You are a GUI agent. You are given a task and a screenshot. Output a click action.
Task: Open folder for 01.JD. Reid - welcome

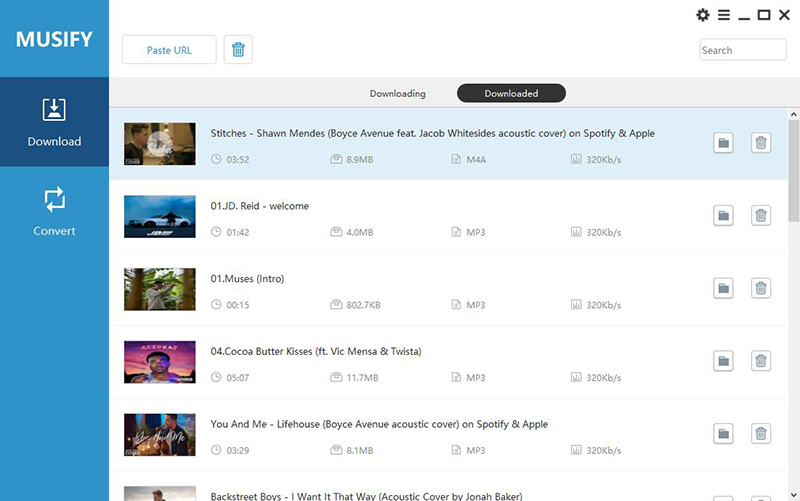pyautogui.click(x=723, y=215)
